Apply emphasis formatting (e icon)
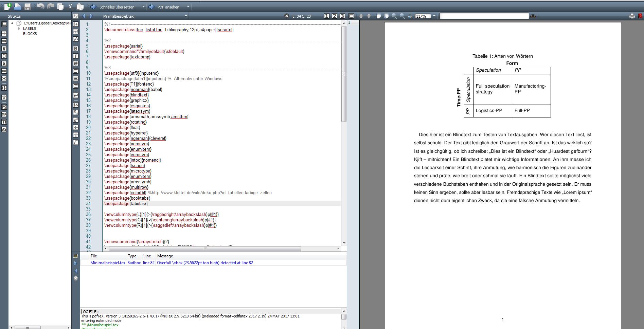Screen dimensions: 644x329 point(76,63)
